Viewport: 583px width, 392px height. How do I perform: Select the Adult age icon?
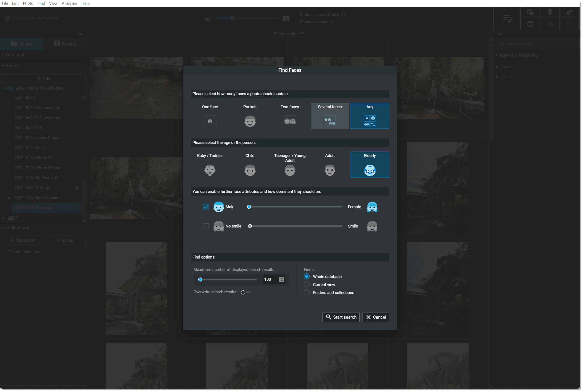coord(330,170)
